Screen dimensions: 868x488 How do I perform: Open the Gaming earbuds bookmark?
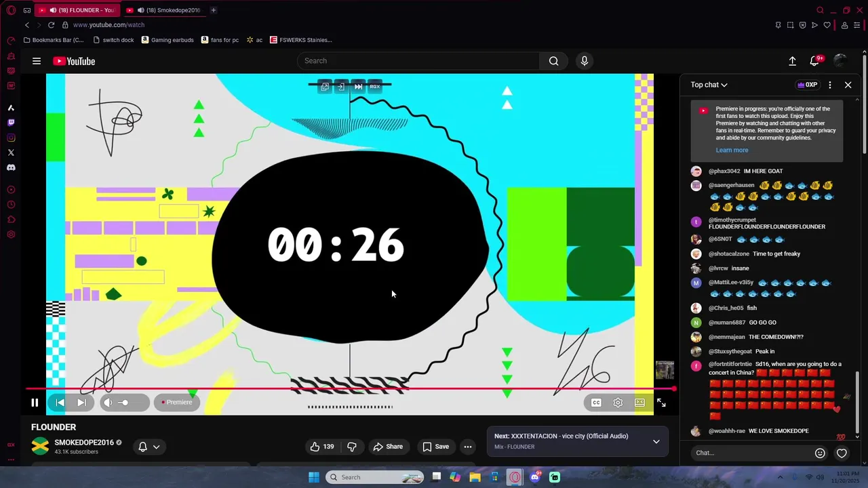(x=167, y=40)
